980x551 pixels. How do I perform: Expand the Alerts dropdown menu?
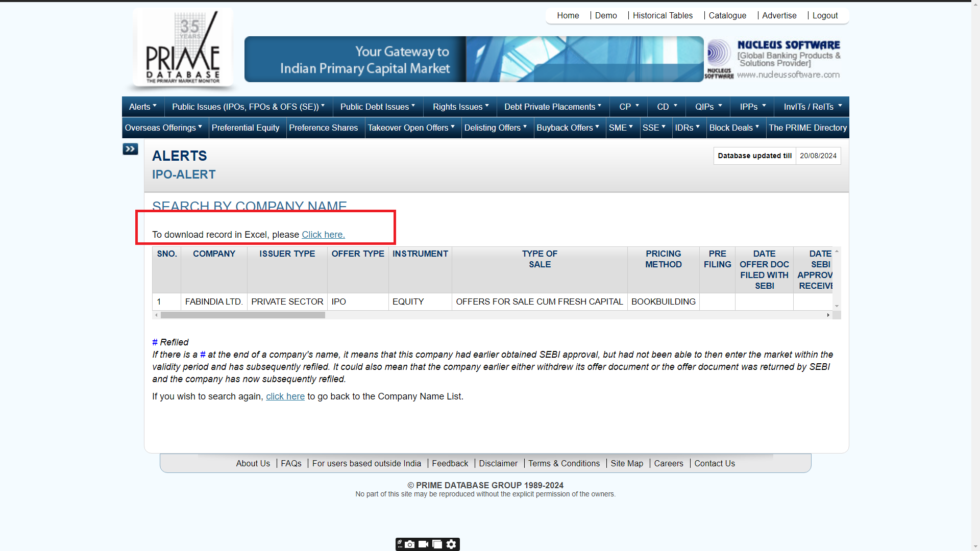(142, 107)
